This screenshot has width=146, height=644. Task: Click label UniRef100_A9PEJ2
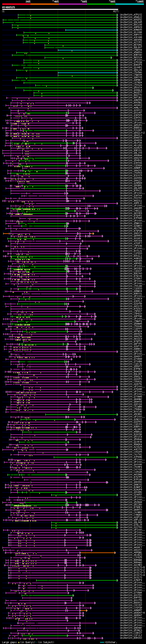click(131, 203)
